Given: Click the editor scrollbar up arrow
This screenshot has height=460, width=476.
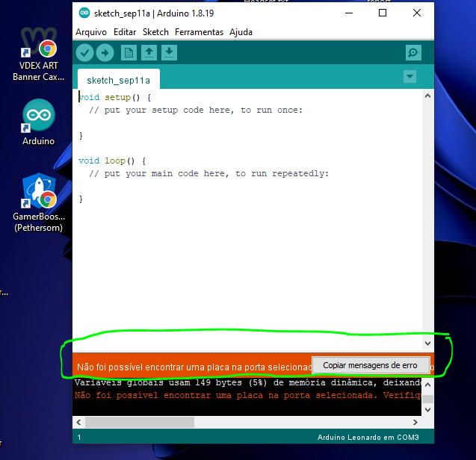Looking at the screenshot, I should point(427,96).
